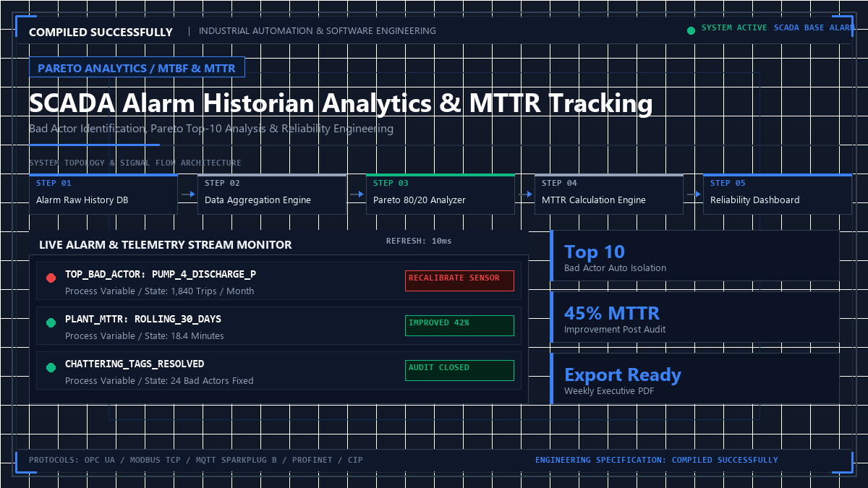
Task: Click the green status dot for PLANT_MTTR
Action: (51, 323)
